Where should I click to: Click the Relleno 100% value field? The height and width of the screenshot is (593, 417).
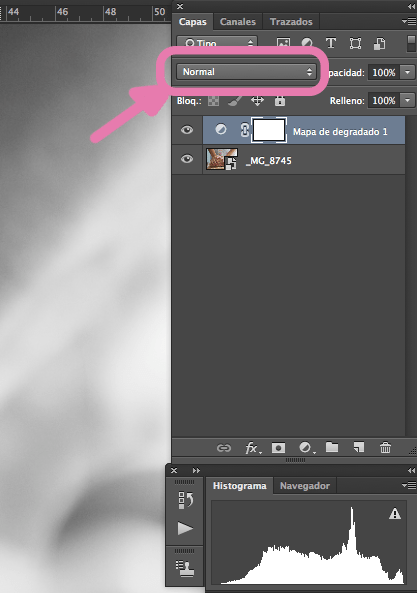pyautogui.click(x=384, y=101)
